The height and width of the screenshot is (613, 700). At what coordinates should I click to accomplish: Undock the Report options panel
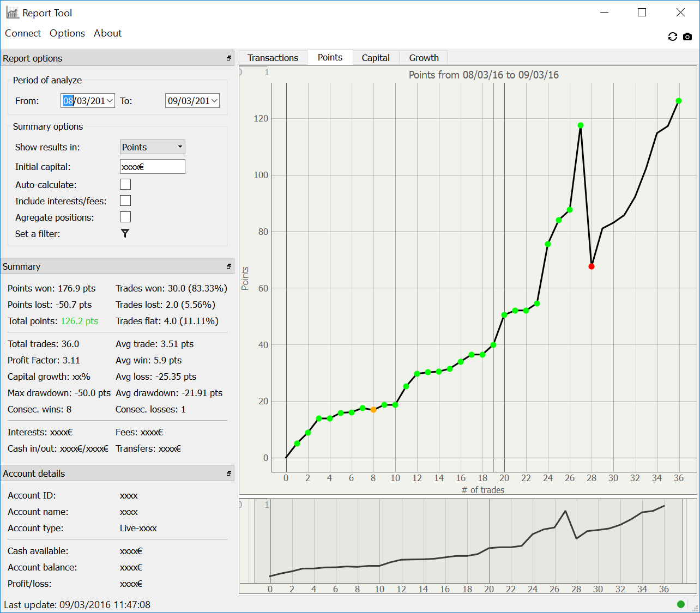click(229, 58)
